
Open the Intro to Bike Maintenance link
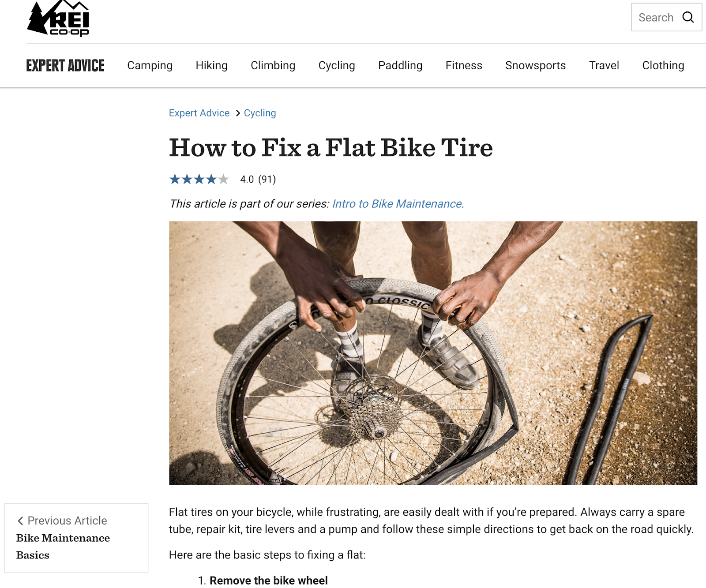(397, 204)
